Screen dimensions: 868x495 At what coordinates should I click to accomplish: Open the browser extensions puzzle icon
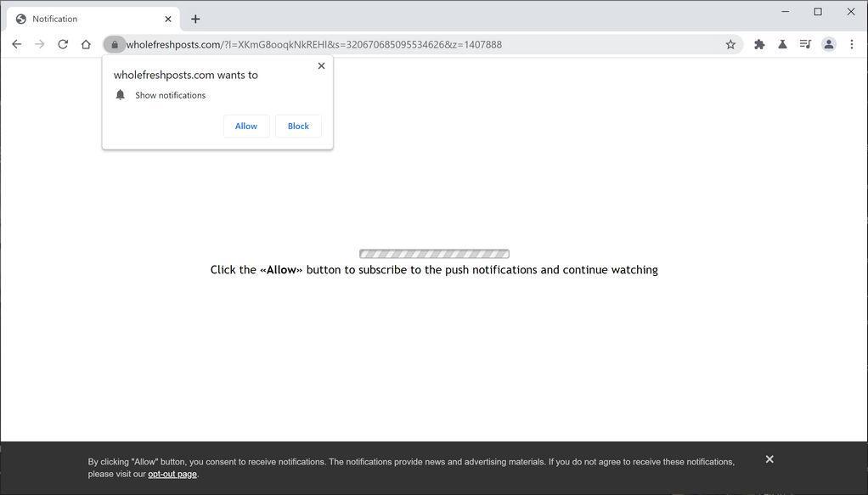758,44
